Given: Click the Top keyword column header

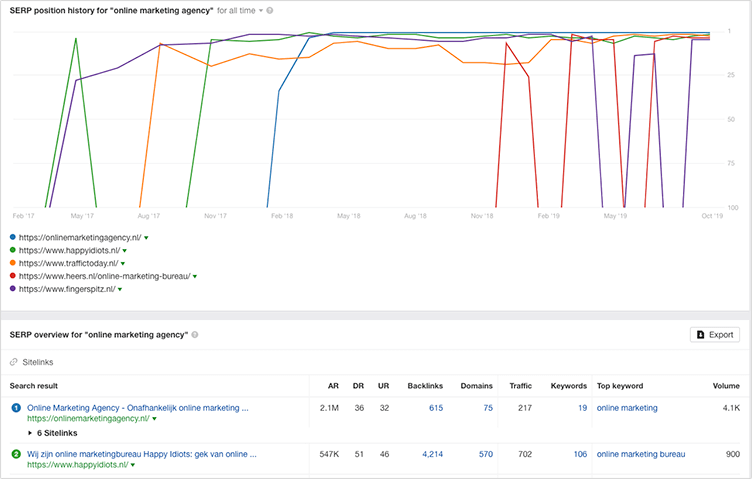Looking at the screenshot, I should pos(620,386).
